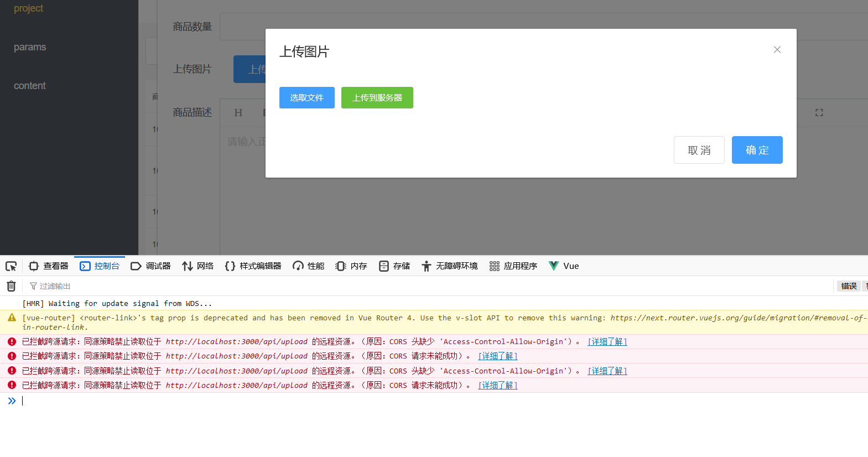Click the 商品描述 form label
Image resolution: width=868 pixels, height=457 pixels.
[x=192, y=112]
